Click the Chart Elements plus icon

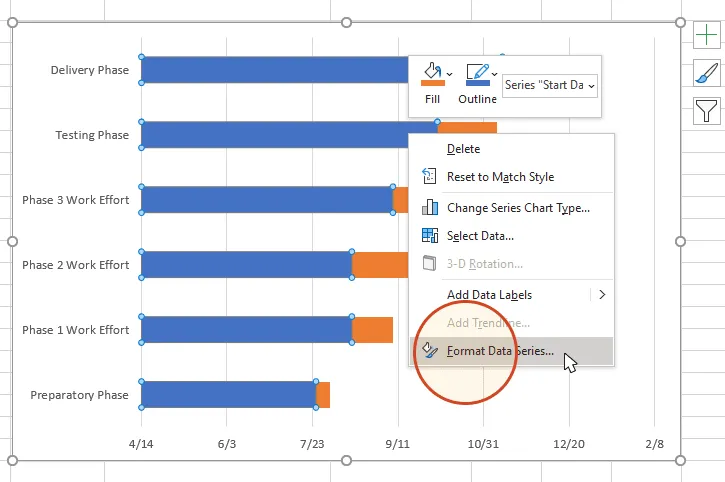[706, 36]
